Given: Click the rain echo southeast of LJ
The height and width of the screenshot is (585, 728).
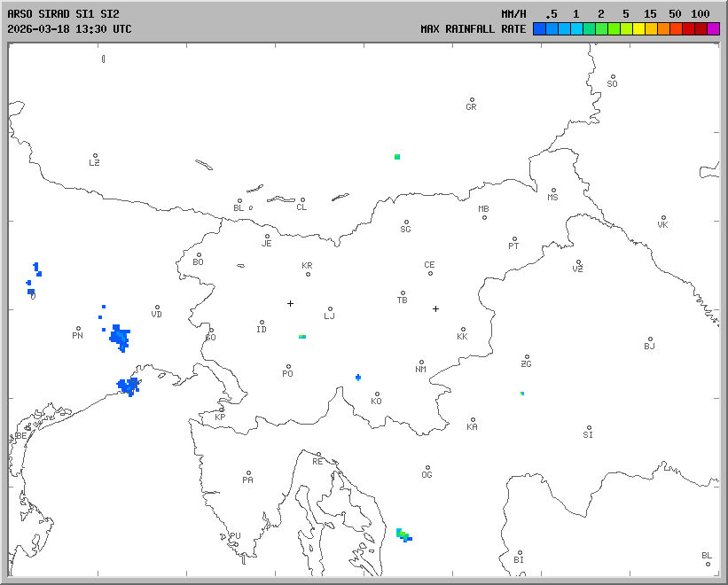Looking at the screenshot, I should [302, 337].
